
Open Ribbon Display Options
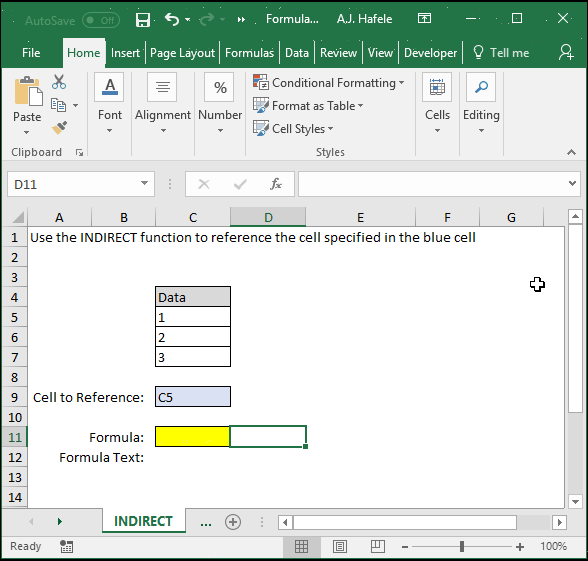point(424,18)
